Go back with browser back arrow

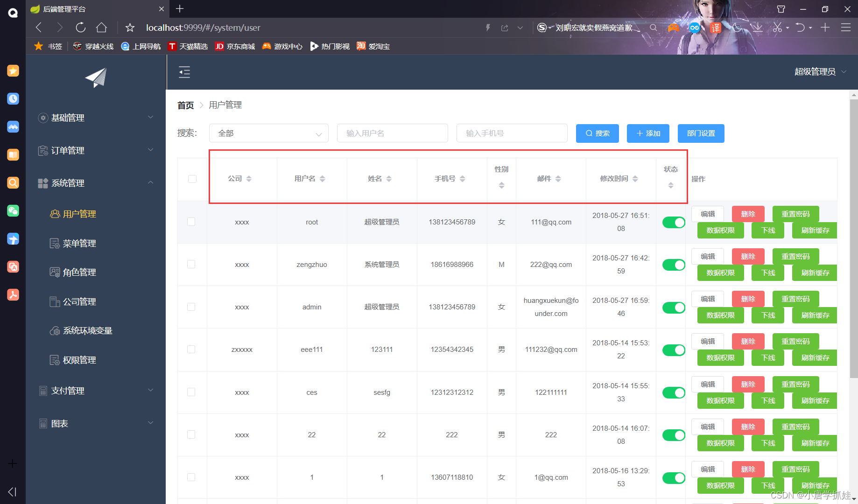coord(39,28)
